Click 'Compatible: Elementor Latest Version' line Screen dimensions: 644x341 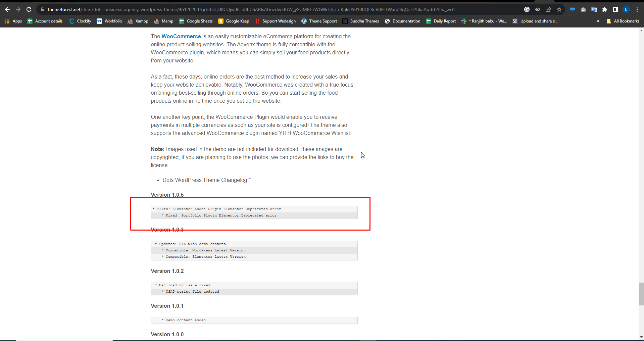tap(204, 257)
